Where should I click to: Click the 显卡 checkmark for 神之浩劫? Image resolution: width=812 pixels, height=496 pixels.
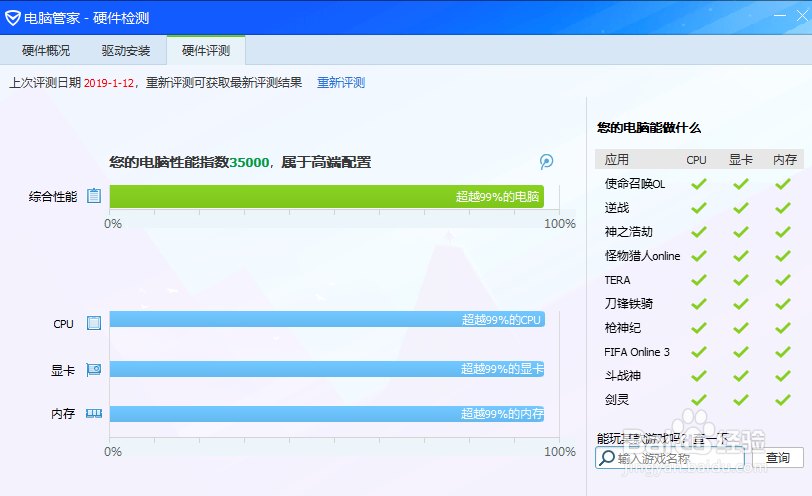pyautogui.click(x=741, y=232)
